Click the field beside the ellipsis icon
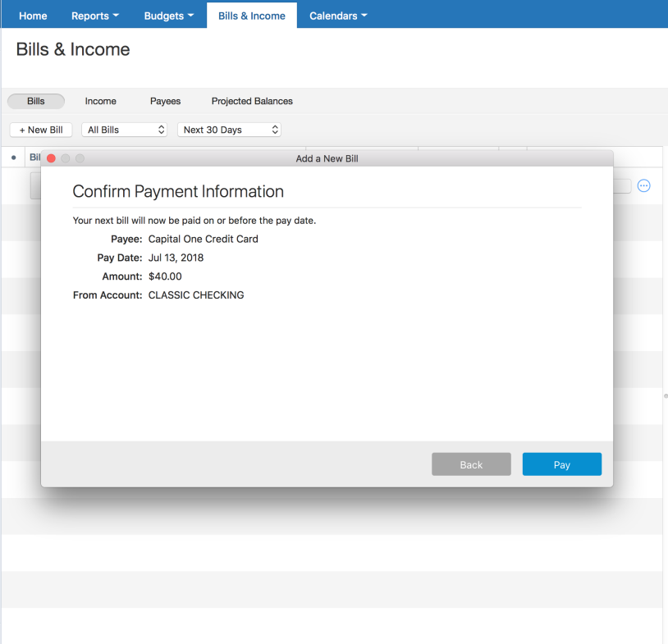Viewport: 668px width, 644px height. 622,186
